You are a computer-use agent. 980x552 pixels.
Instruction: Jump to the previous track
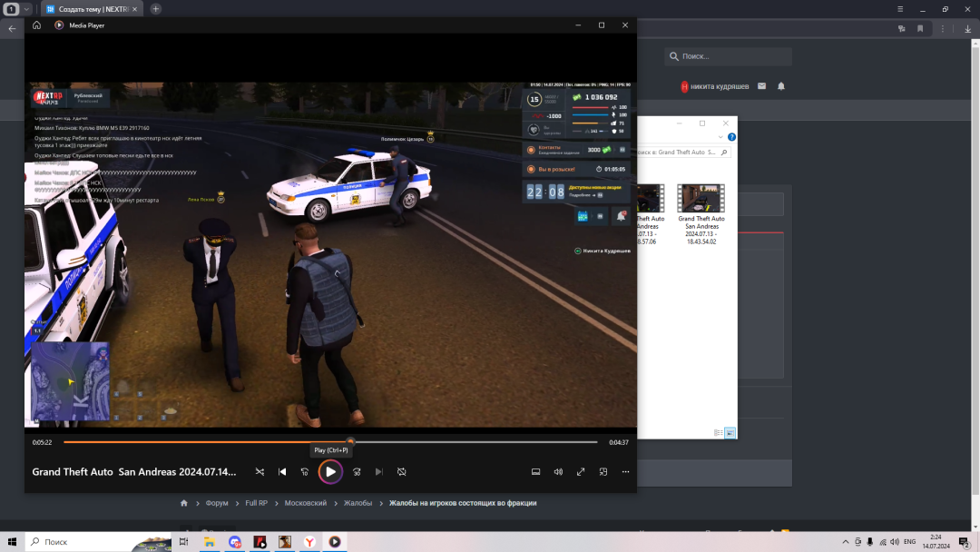(x=282, y=472)
